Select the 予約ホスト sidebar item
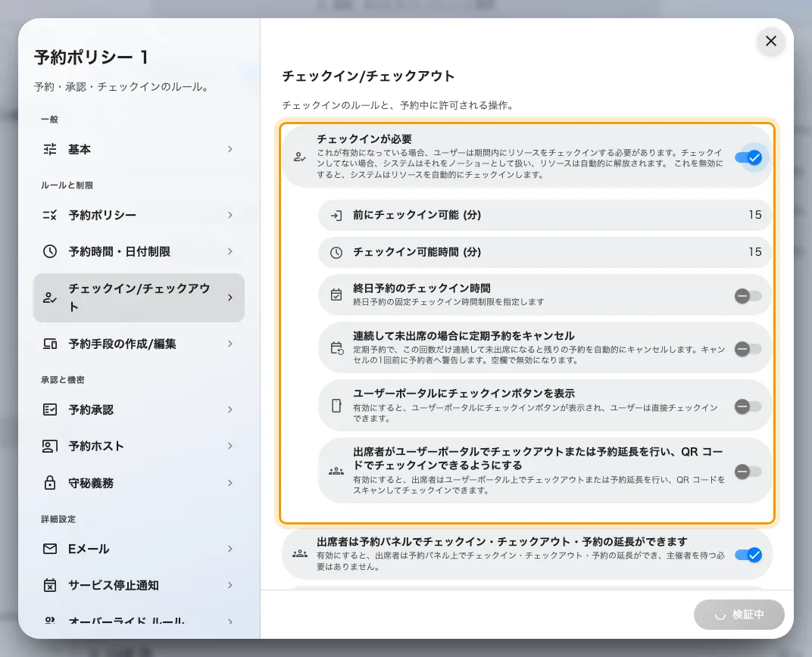Screen dimensions: 812x657 pos(139,446)
